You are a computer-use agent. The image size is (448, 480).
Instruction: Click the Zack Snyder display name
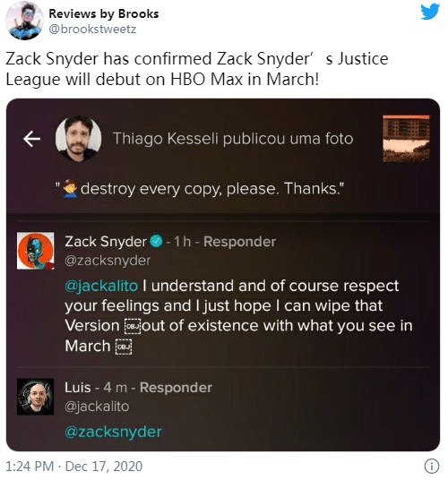106,242
